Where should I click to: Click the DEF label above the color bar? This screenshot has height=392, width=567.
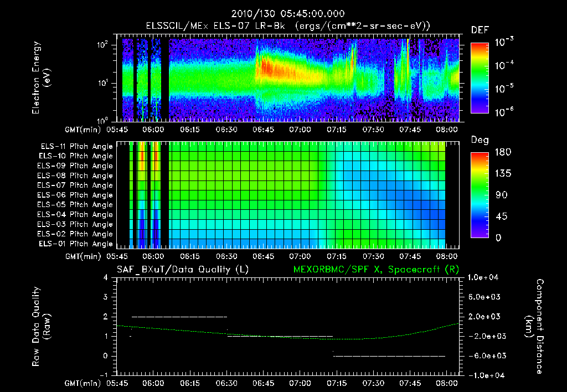480,30
